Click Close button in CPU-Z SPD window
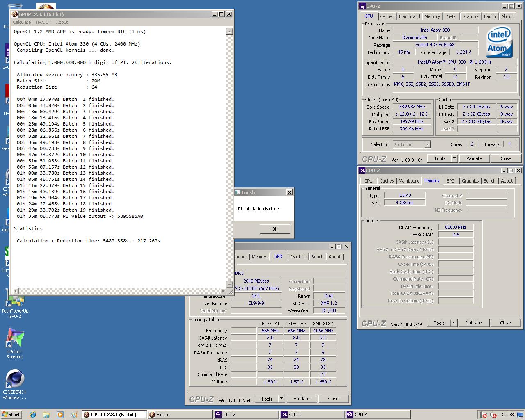Image resolution: width=525 pixels, height=420 pixels. pos(333,399)
